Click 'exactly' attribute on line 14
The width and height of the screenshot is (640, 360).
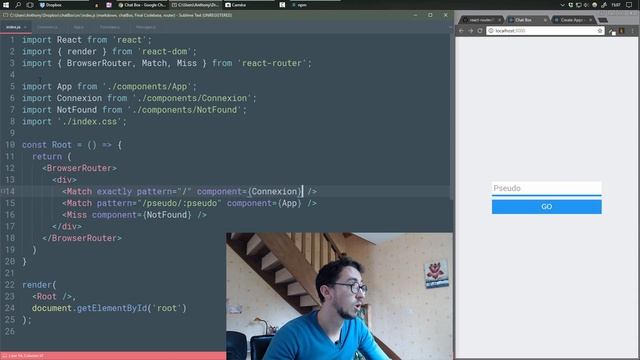pyautogui.click(x=114, y=191)
